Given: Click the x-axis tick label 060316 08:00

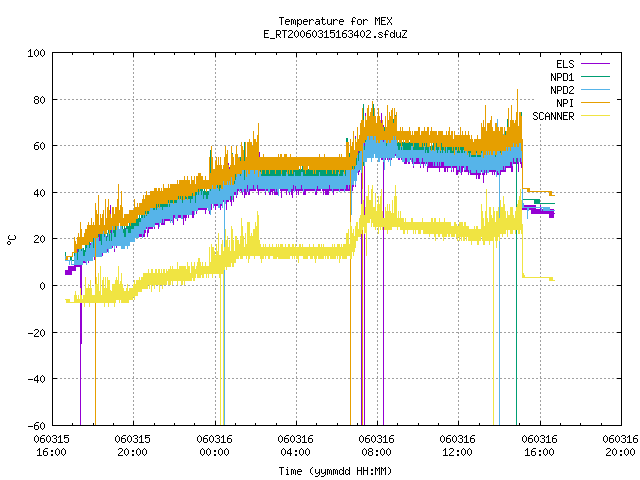Looking at the screenshot, I should coord(376,446).
